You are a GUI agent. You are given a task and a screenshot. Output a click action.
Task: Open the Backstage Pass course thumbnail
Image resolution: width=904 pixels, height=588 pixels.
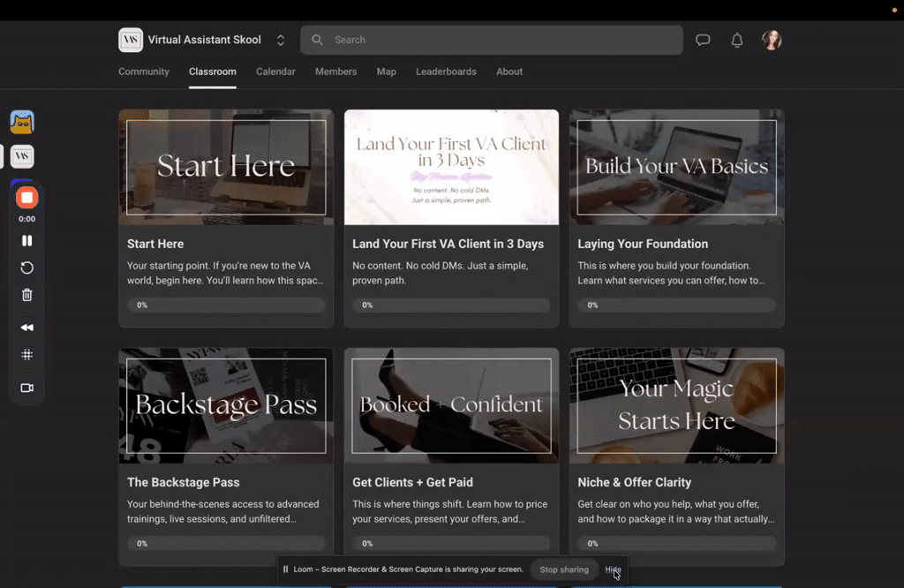pyautogui.click(x=225, y=404)
